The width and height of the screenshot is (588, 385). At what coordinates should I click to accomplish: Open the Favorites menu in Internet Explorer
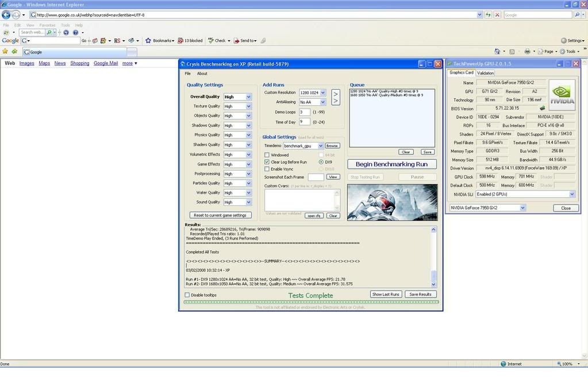(x=47, y=25)
